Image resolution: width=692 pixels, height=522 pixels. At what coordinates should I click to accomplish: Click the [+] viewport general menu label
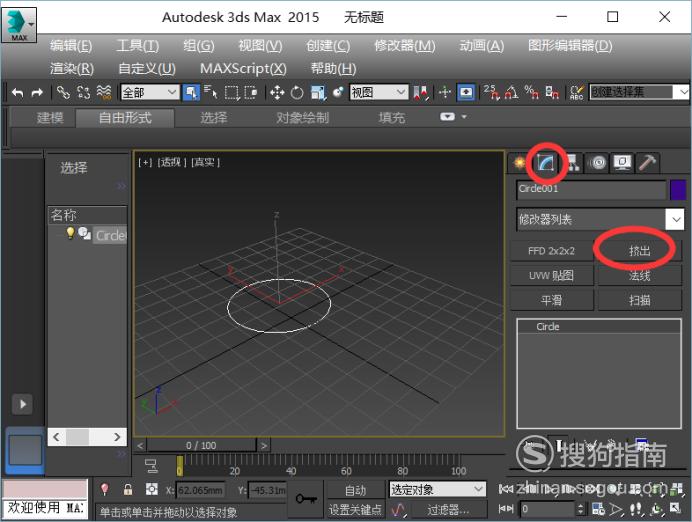pyautogui.click(x=145, y=162)
